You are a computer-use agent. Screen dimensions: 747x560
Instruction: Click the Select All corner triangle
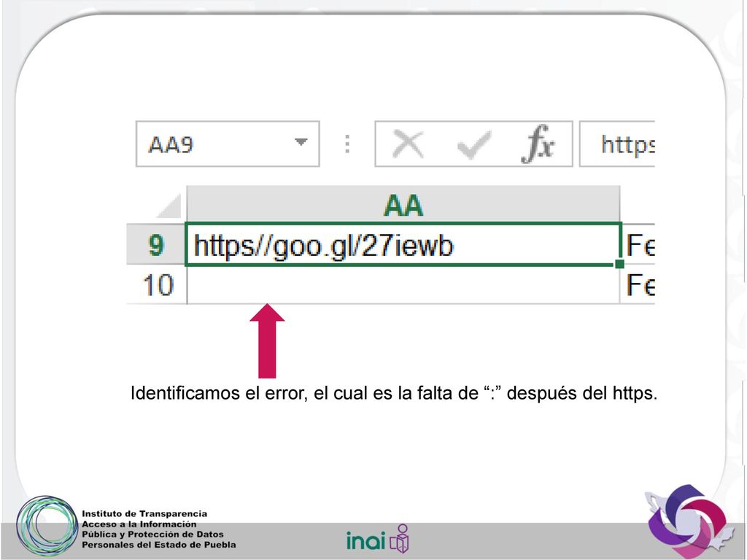[169, 206]
